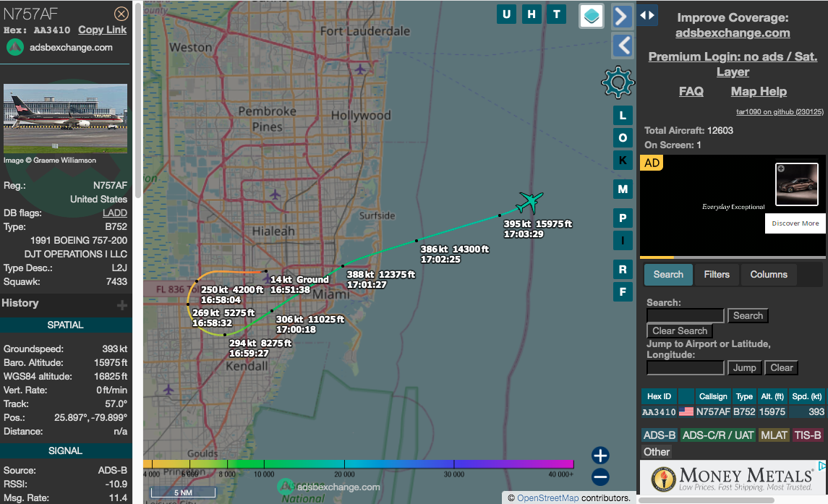Zoom out with the minus button

600,477
